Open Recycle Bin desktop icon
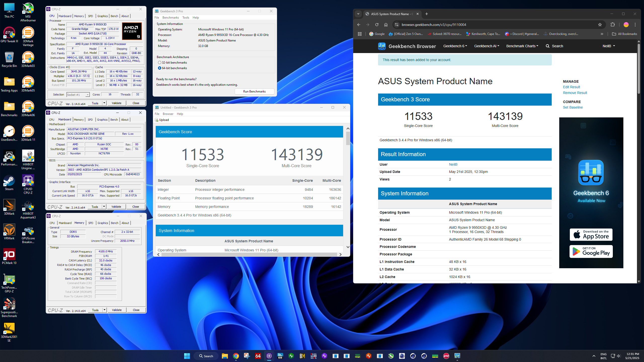644x362 pixels. [9, 59]
